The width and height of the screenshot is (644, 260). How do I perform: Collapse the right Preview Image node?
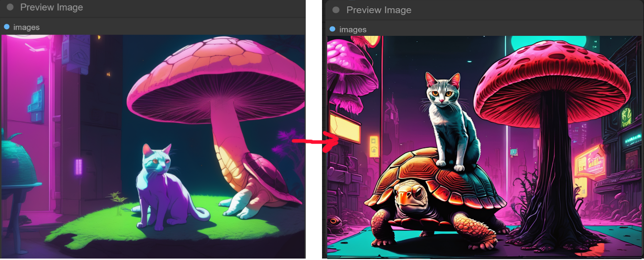(x=336, y=10)
